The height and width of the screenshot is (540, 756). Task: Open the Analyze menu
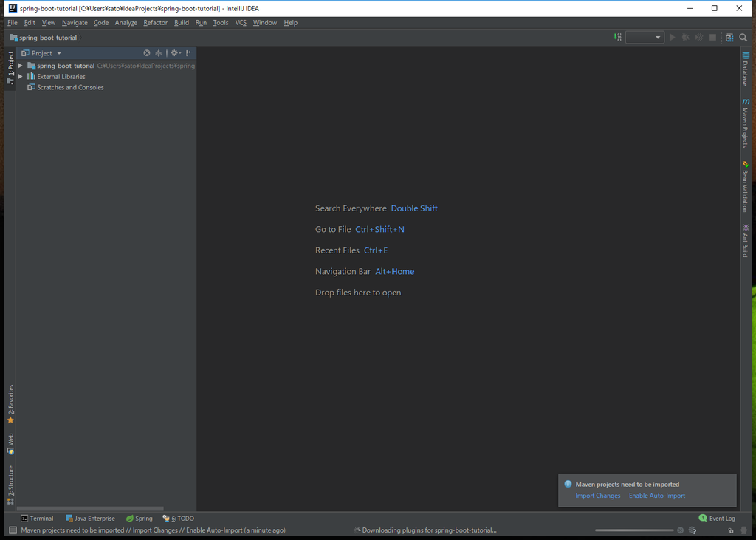126,23
